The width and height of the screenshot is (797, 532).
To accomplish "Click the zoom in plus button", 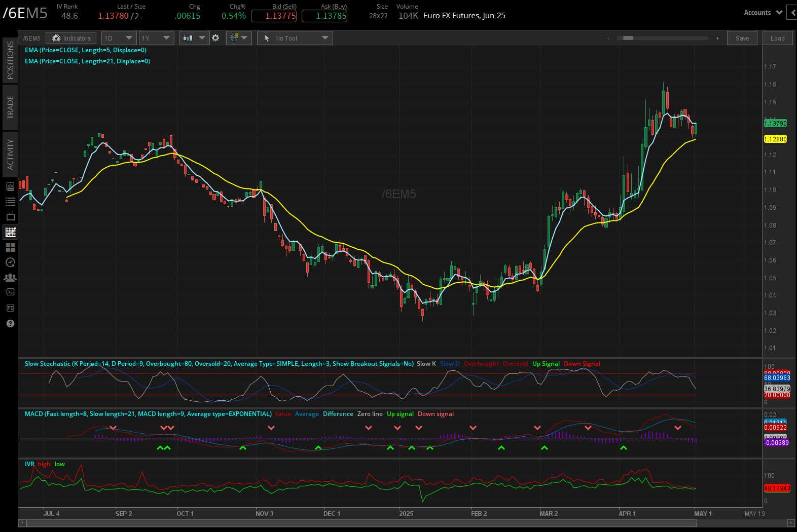I will tap(717, 38).
